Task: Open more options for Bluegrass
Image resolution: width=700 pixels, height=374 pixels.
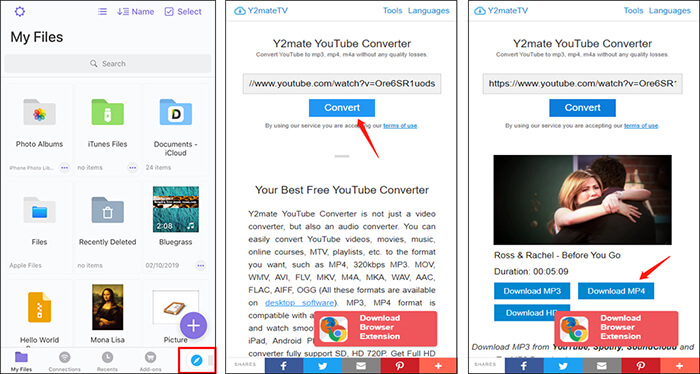Action: (201, 265)
